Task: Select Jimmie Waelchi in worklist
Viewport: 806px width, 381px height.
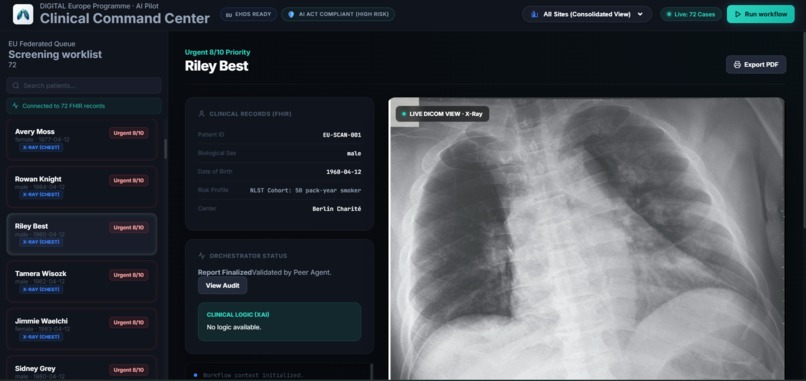Action: pyautogui.click(x=82, y=329)
